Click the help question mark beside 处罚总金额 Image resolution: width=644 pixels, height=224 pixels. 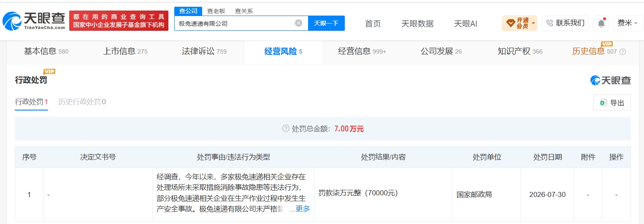(x=286, y=129)
